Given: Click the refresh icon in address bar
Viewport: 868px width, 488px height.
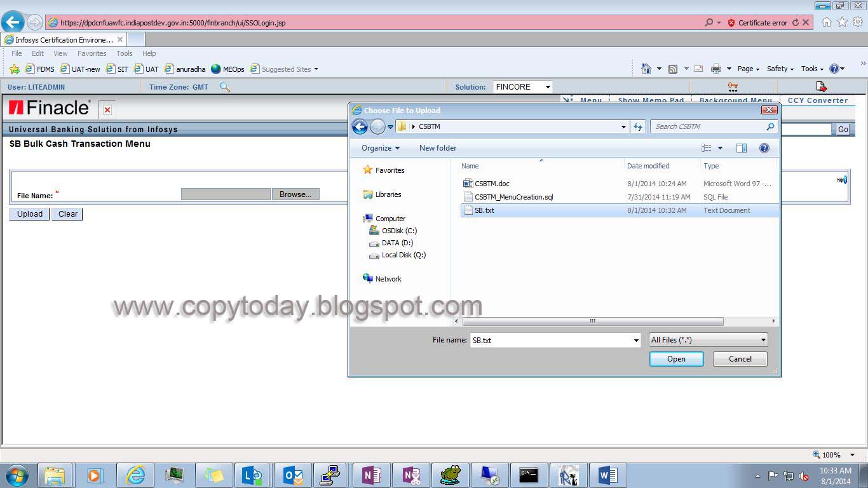Looking at the screenshot, I should [x=795, y=22].
